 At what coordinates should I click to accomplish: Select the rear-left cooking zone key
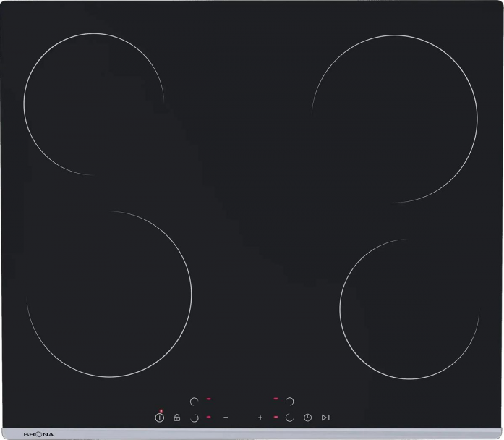click(x=194, y=402)
